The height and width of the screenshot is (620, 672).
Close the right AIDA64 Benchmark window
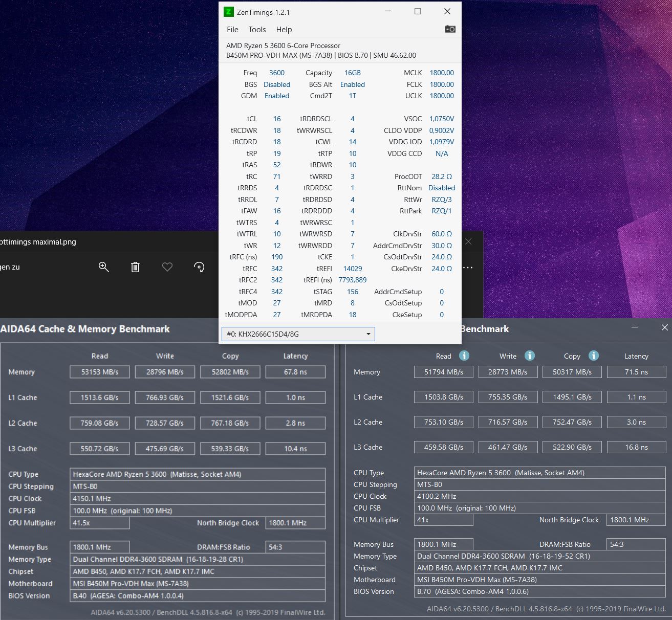[664, 327]
